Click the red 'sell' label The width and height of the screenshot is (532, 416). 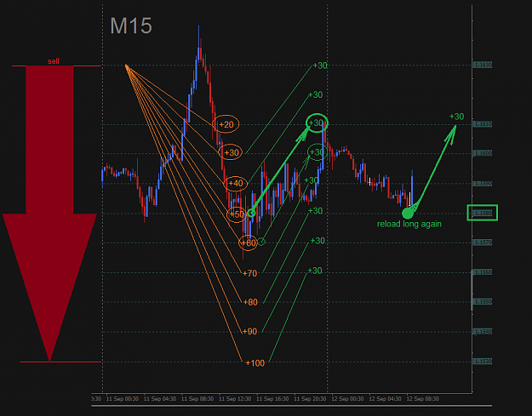[54, 61]
